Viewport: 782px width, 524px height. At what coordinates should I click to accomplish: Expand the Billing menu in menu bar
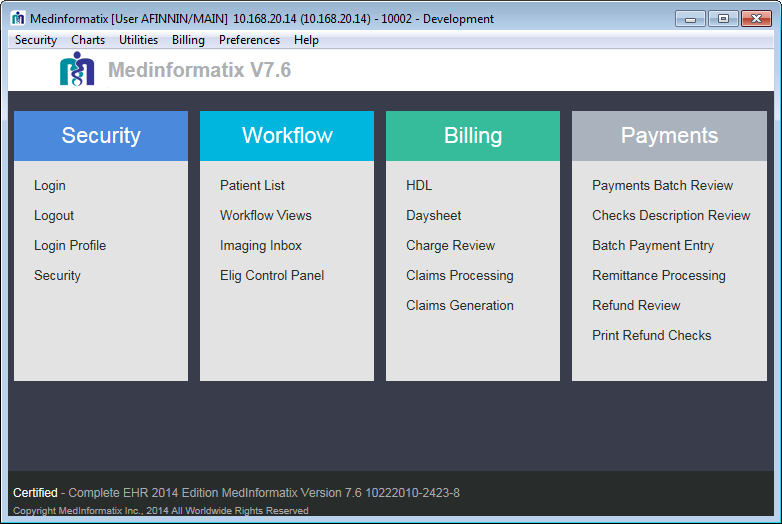(x=188, y=40)
